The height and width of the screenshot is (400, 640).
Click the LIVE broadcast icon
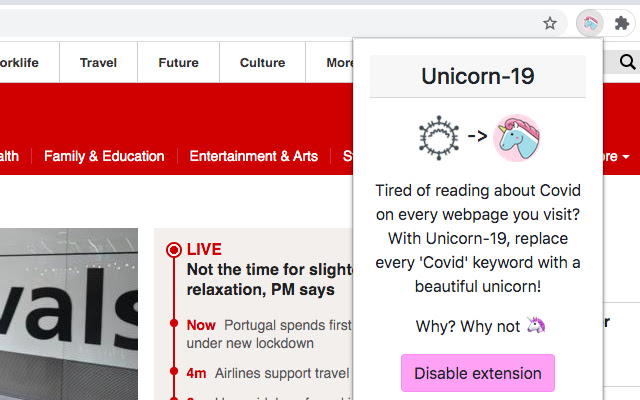(x=174, y=250)
